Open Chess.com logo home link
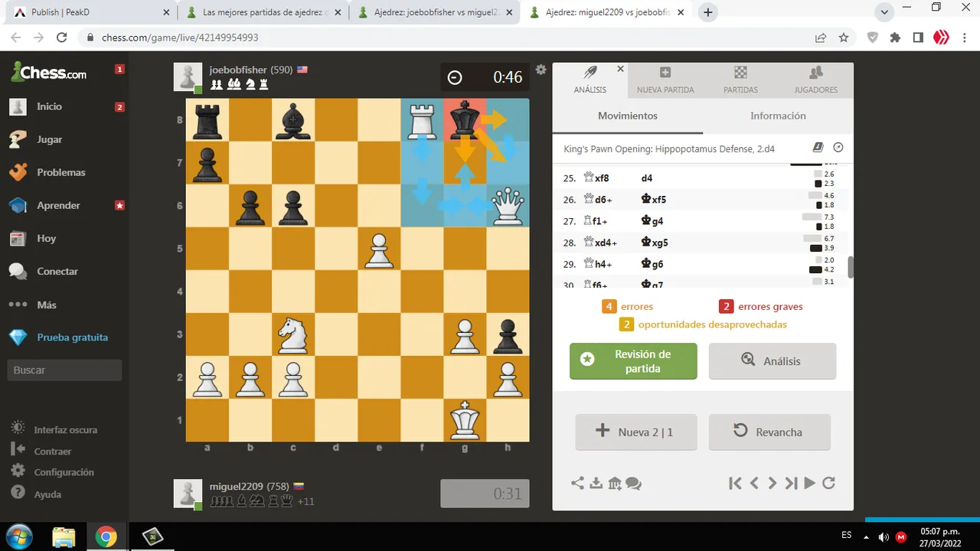This screenshot has width=980, height=551. [x=49, y=72]
